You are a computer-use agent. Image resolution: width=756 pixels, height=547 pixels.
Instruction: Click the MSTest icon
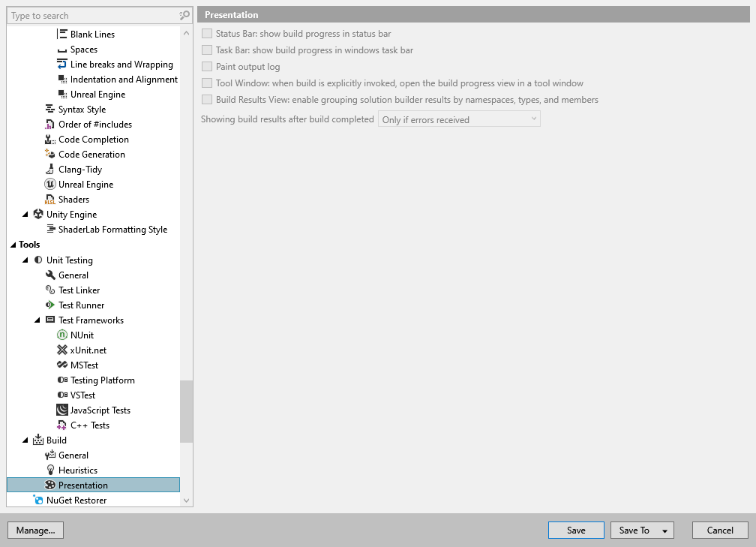(62, 365)
